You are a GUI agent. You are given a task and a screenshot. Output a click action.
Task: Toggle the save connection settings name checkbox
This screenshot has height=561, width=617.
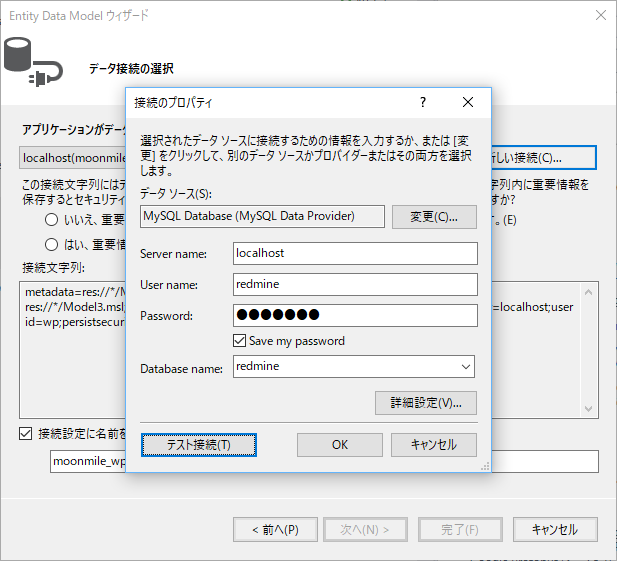[26, 433]
